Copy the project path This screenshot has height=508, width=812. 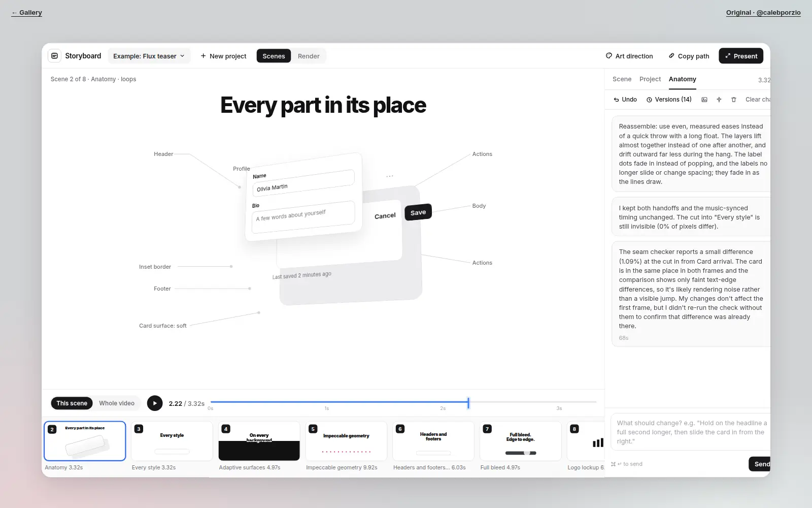coord(689,56)
